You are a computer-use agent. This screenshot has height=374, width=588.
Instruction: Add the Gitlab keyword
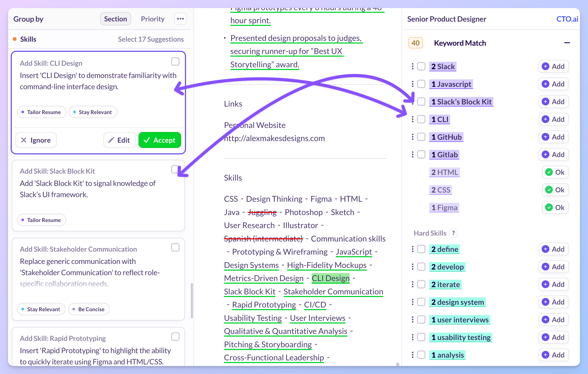click(553, 154)
